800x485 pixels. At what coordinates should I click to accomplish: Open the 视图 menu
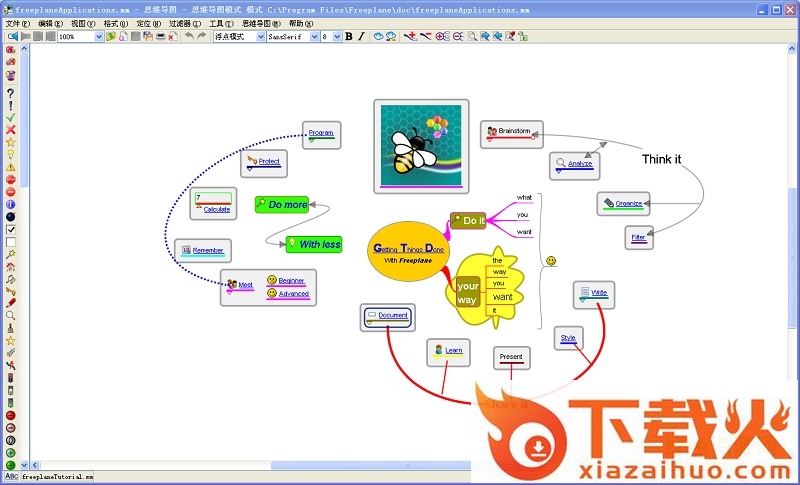tap(83, 23)
